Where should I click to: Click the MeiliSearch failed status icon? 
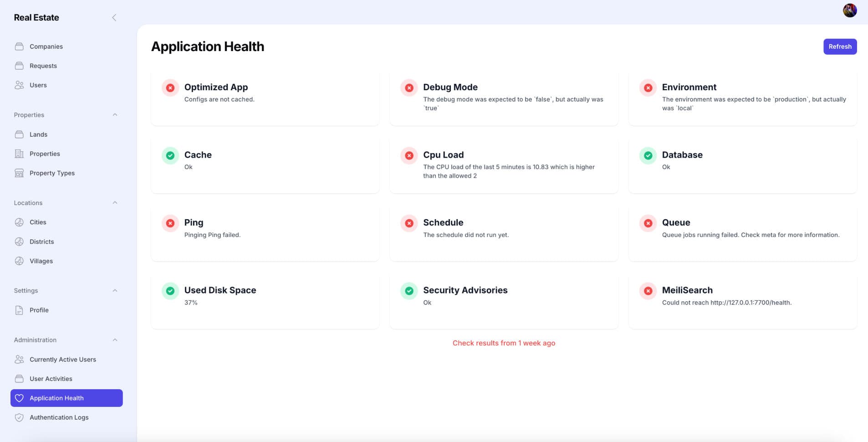coord(648,291)
